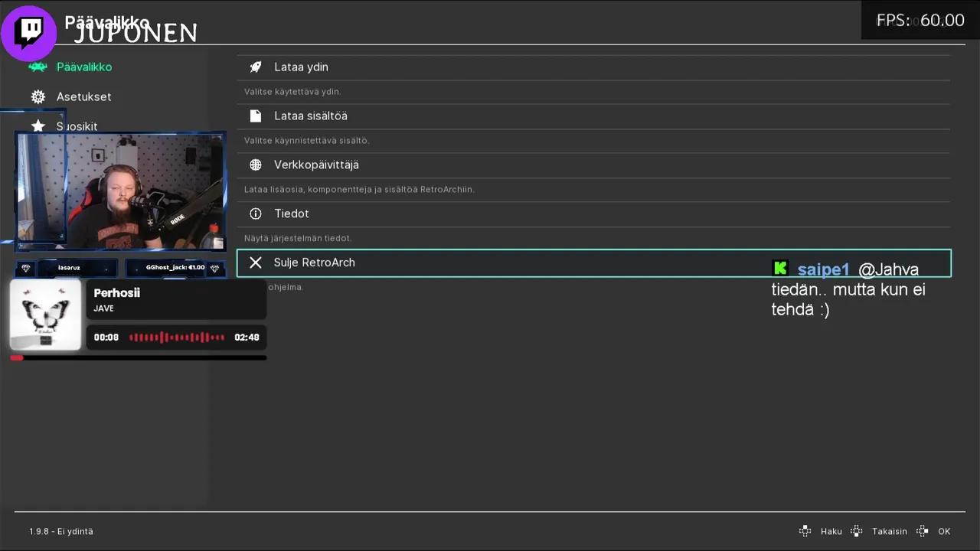
Task: Select the Lataa ydin entry
Action: point(593,67)
